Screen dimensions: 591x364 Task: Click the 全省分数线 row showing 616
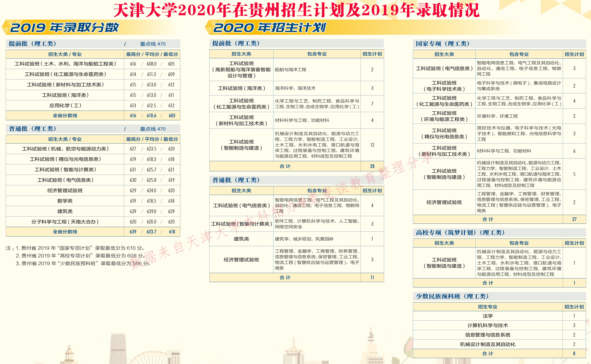coord(65,115)
